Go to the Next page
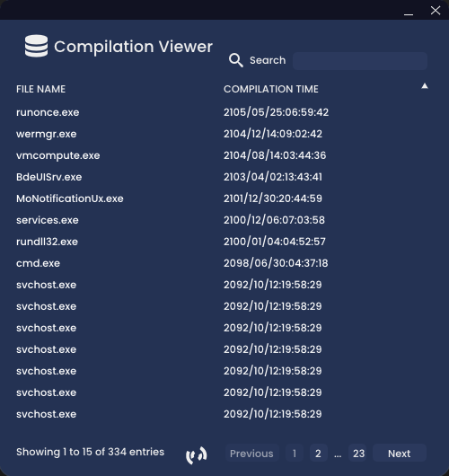 [400, 454]
